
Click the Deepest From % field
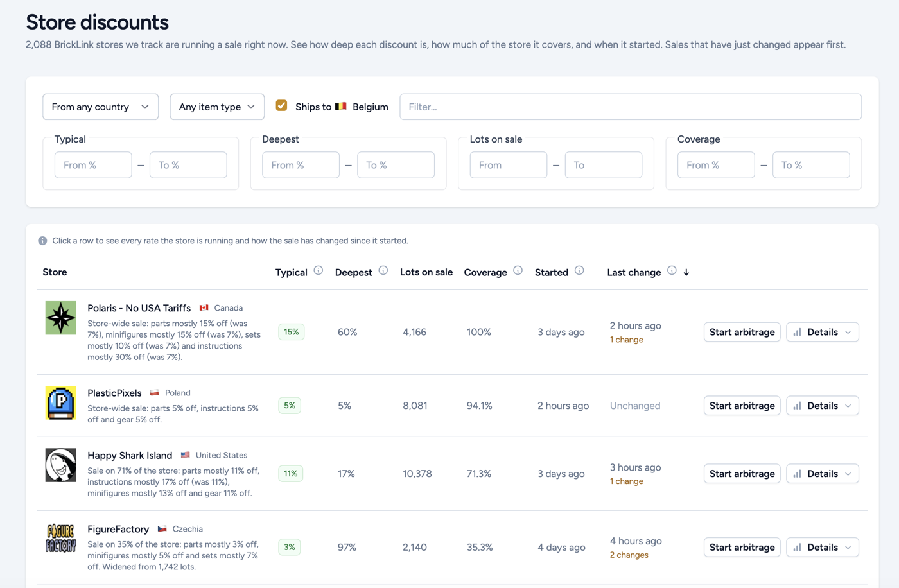click(301, 165)
